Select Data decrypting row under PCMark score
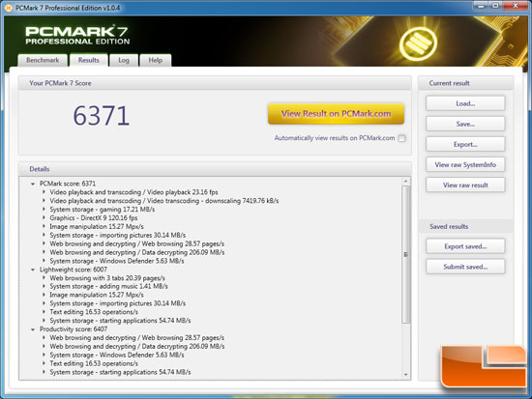 [x=136, y=252]
